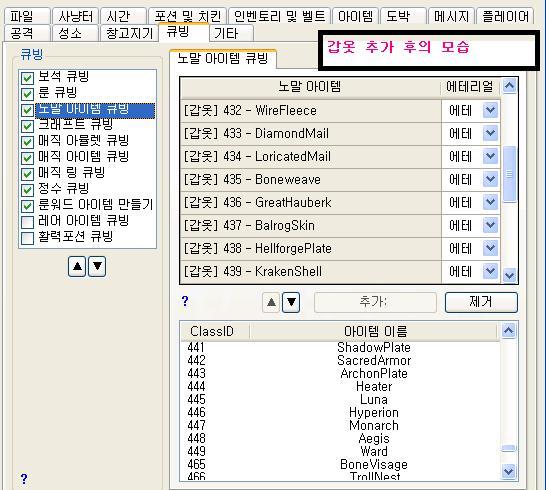Select row 443 ArchonPlate
The image size is (546, 490).
pos(340,373)
